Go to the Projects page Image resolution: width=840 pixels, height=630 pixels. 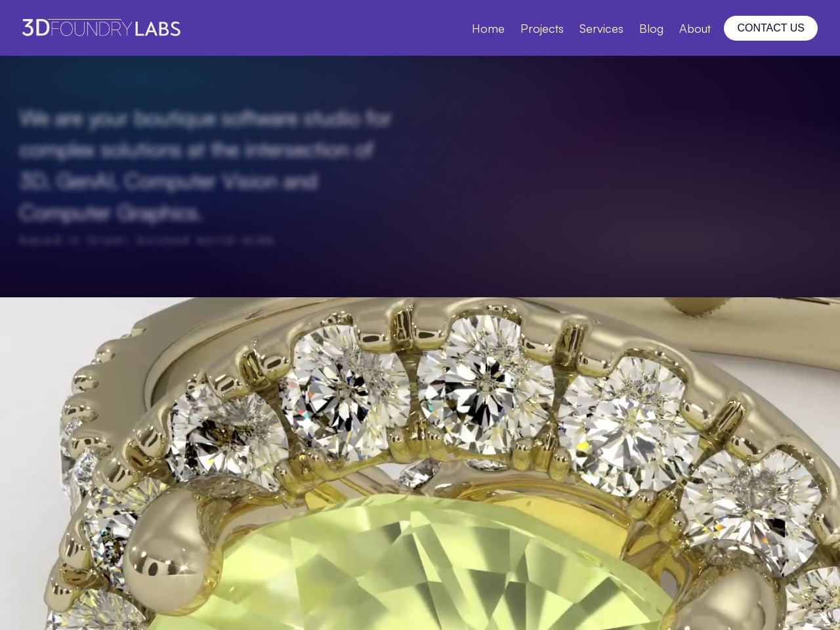[542, 29]
